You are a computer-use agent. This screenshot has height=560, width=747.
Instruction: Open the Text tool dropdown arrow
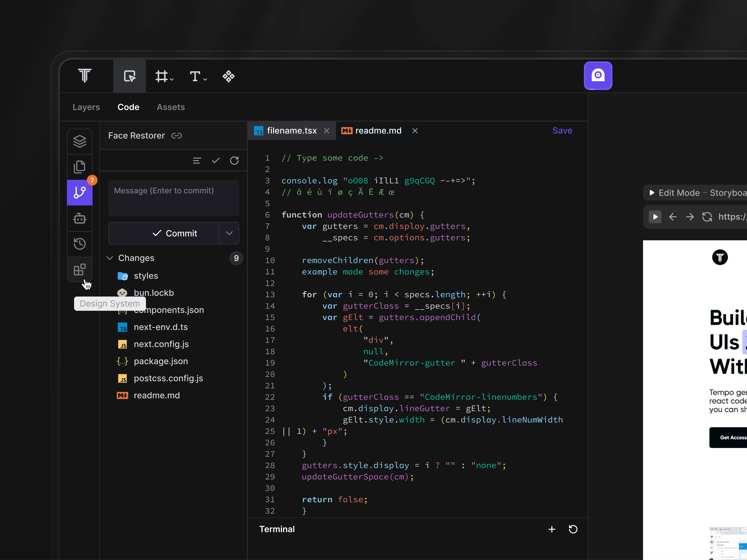click(205, 79)
